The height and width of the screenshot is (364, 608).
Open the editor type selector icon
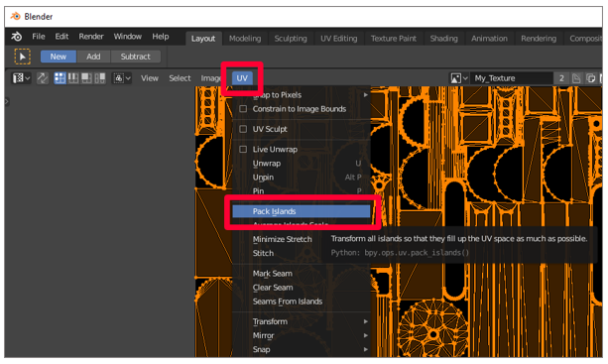tap(21, 78)
